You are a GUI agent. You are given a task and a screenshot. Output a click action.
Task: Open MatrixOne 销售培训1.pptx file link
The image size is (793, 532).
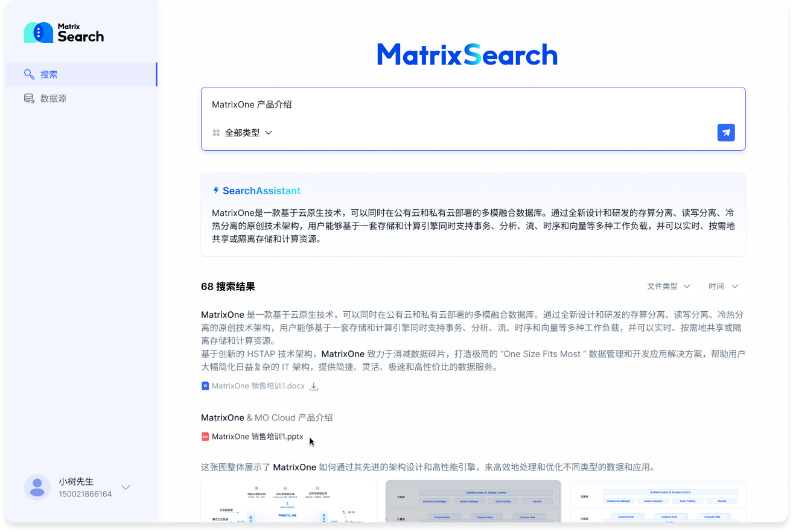(x=258, y=437)
